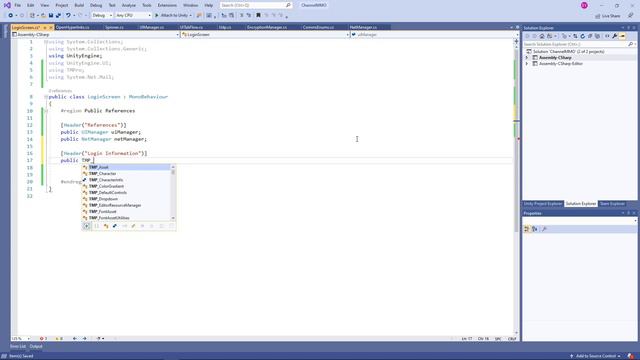Image resolution: width=640 pixels, height=360 pixels.
Task: Click the Save All icon in the toolbar
Action: pos(58,16)
